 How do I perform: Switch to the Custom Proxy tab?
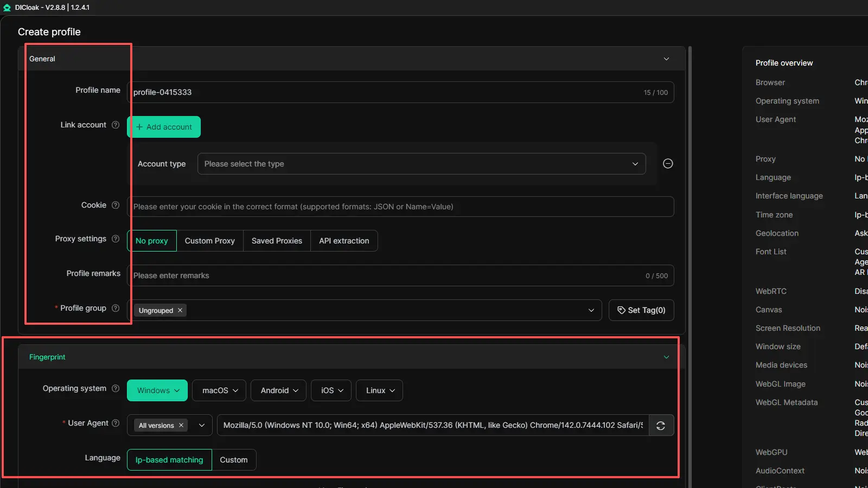[210, 241]
